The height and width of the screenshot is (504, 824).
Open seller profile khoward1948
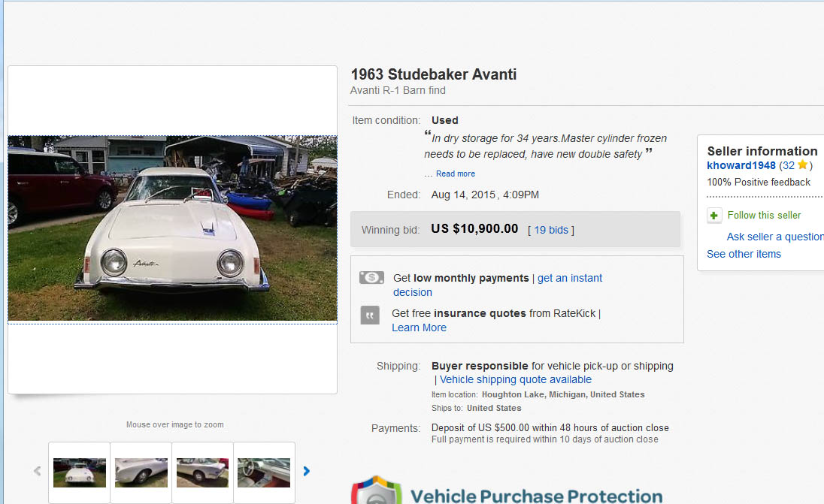point(741,165)
